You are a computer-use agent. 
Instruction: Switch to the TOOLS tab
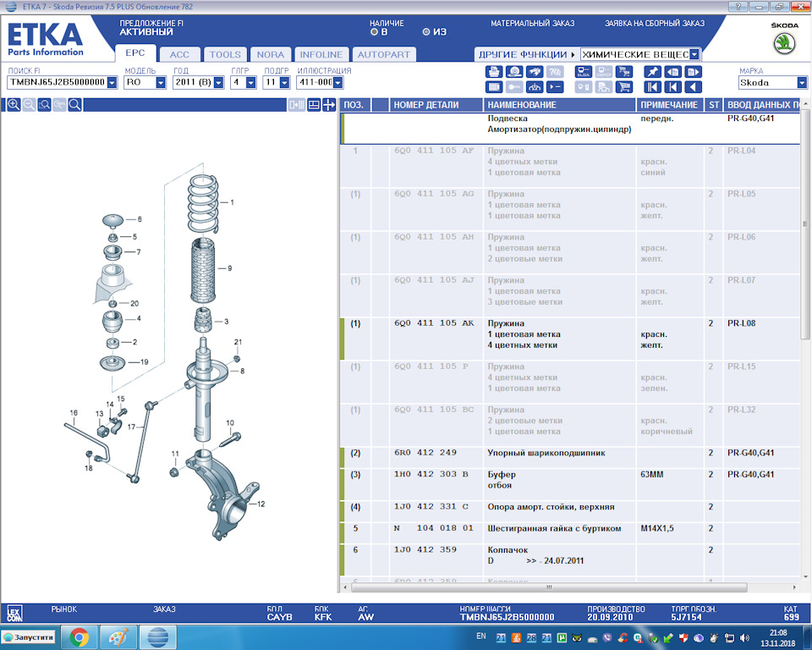225,54
